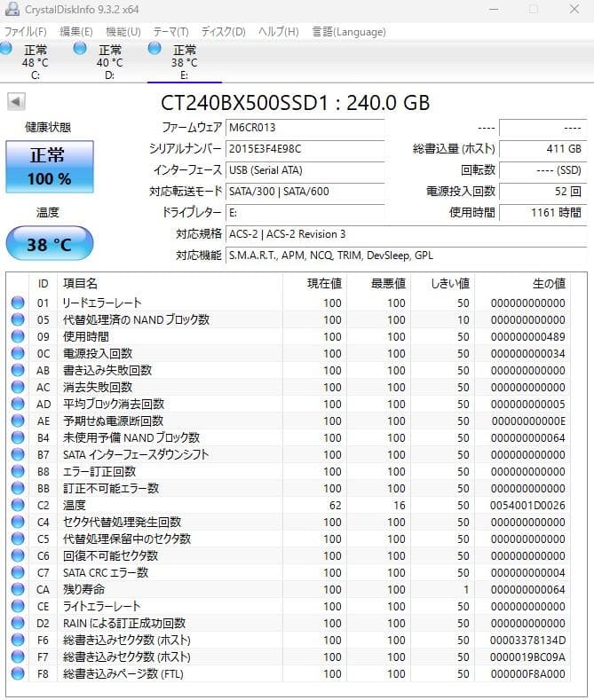Click the インターフェース field USB (Serial ATA)
The image size is (594, 700).
[x=305, y=170]
